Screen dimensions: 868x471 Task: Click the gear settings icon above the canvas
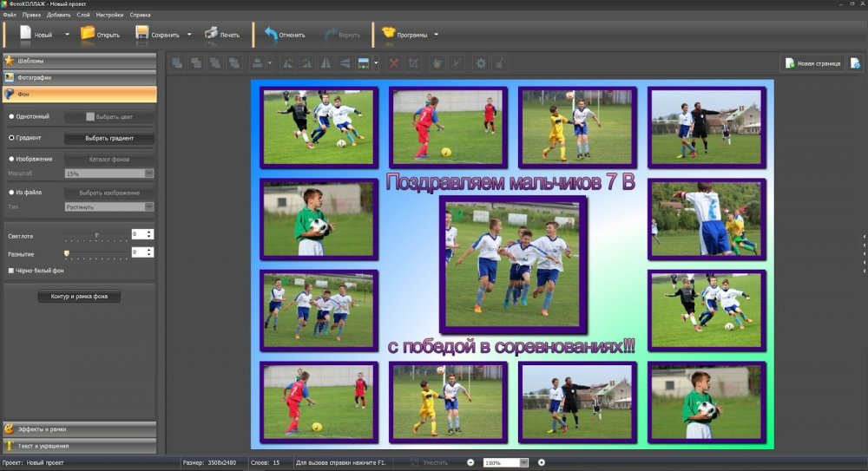click(x=480, y=63)
